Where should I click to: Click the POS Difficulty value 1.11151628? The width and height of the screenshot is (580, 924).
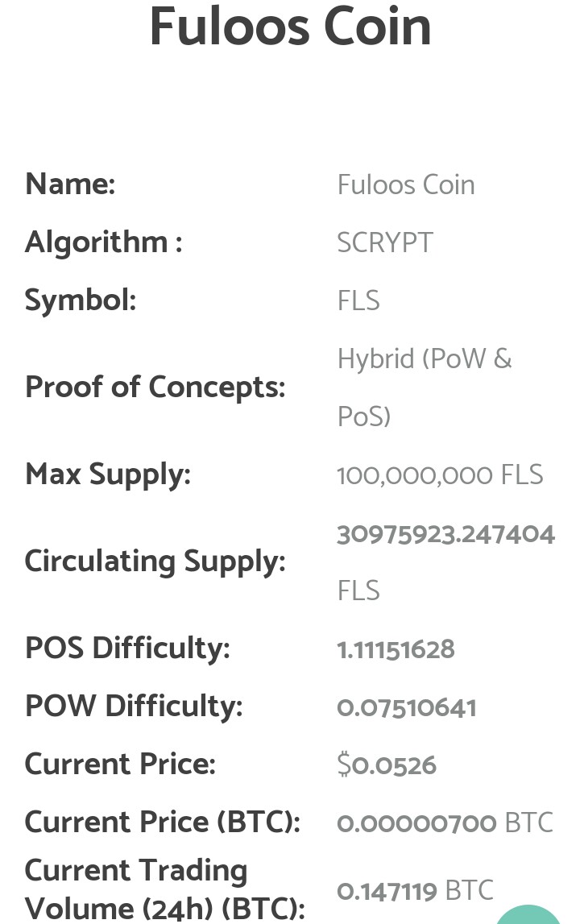396,649
